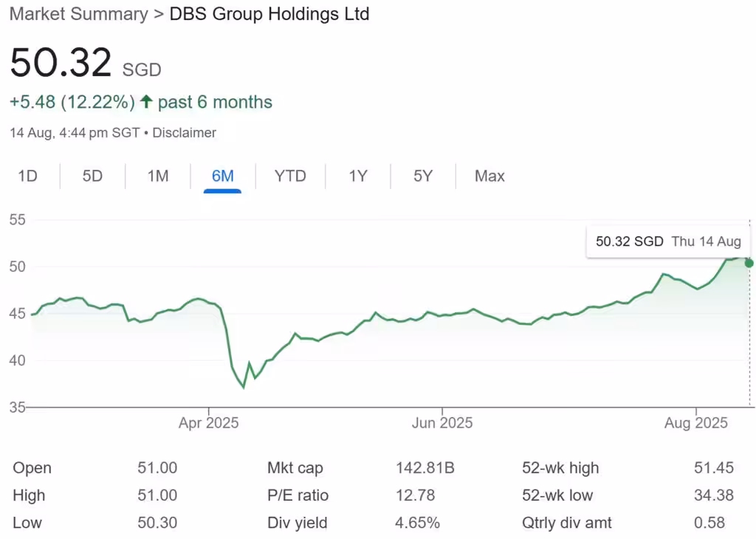Screen dimensions: 756x539
Task: Click the price tooltip showing 50.32 SGD
Action: (667, 241)
